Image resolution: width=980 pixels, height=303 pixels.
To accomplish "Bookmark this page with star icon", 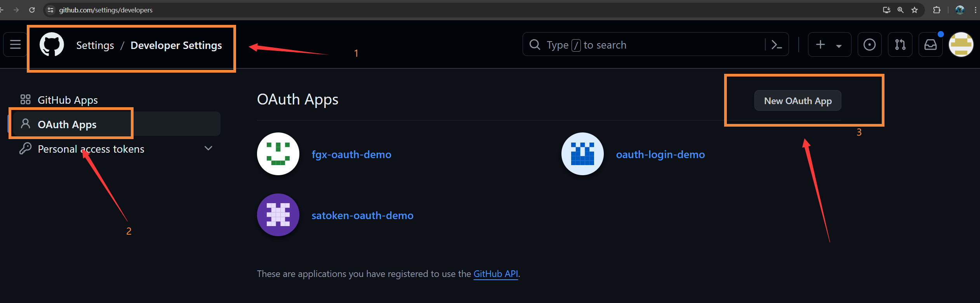I will click(x=915, y=10).
